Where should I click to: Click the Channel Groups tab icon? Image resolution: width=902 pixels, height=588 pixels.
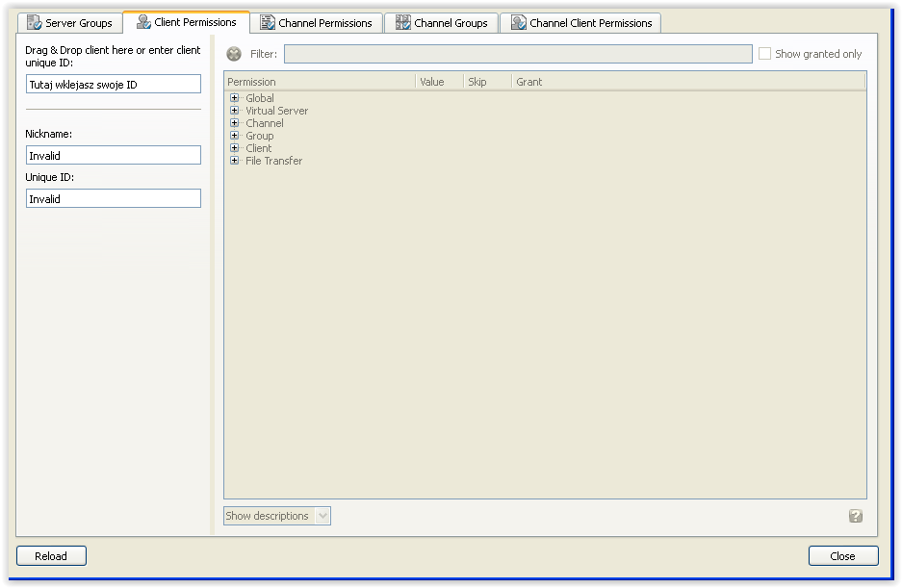click(402, 22)
